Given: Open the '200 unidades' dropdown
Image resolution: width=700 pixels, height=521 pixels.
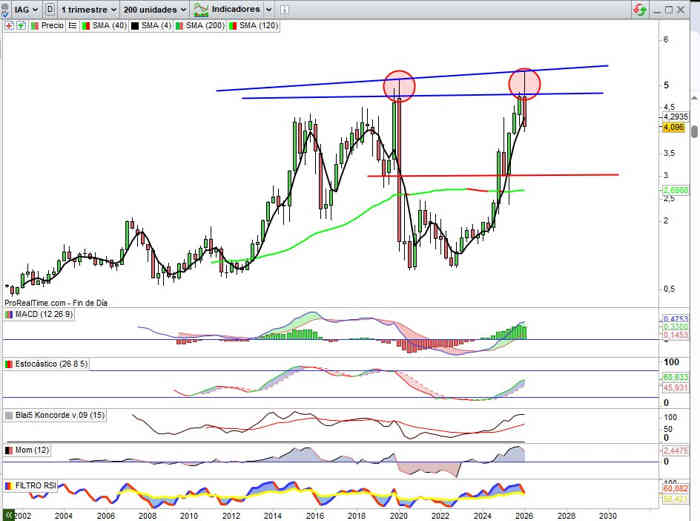Looking at the screenshot, I should (154, 9).
